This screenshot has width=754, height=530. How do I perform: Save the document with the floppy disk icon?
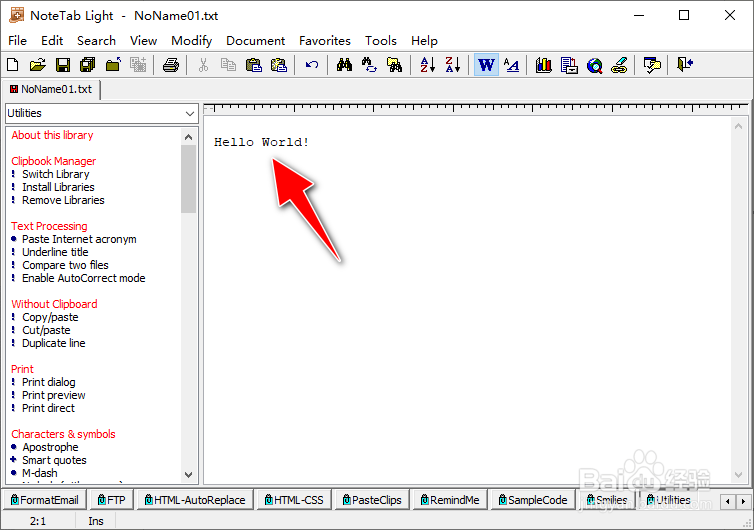(x=63, y=64)
